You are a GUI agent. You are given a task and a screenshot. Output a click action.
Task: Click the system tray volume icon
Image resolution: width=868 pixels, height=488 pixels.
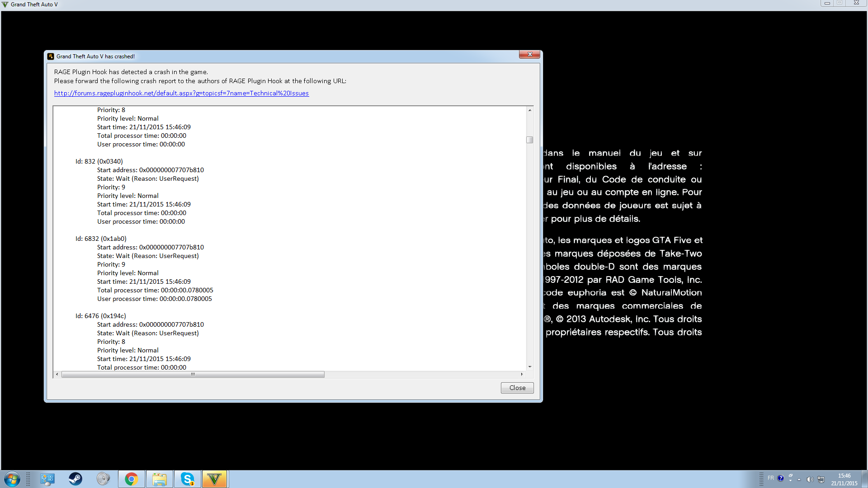click(810, 479)
